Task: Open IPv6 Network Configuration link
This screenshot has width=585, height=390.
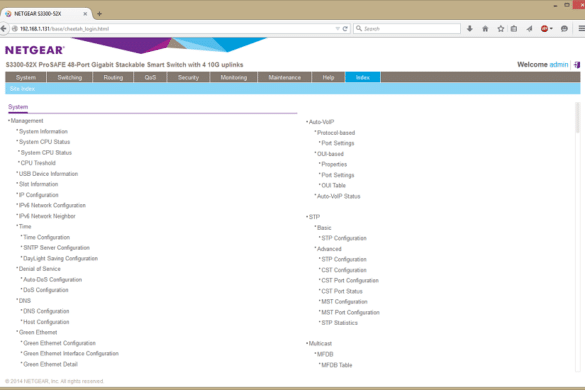Action: click(x=52, y=205)
